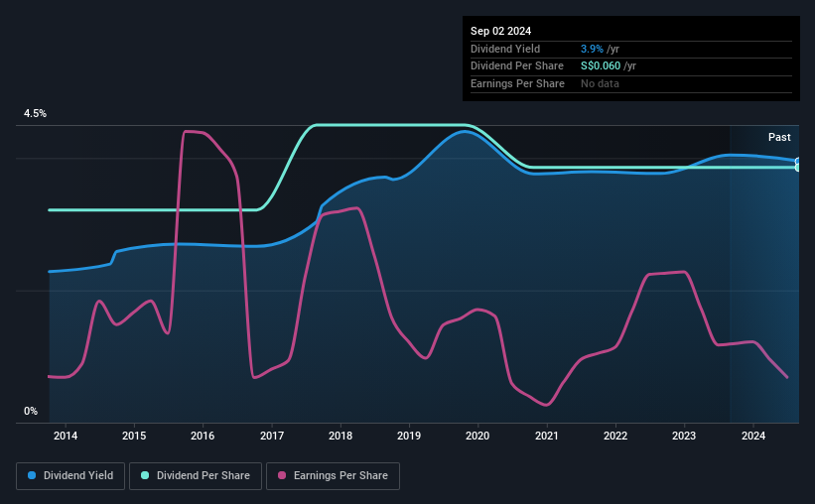The height and width of the screenshot is (504, 815).
Task: Select the 2020 x-axis label
Action: pos(477,436)
